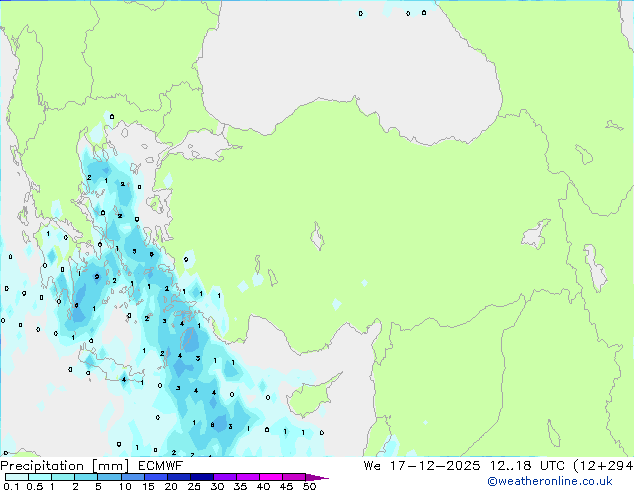
Task: Click the 5–10 mm legend swatch
Action: 109,477
